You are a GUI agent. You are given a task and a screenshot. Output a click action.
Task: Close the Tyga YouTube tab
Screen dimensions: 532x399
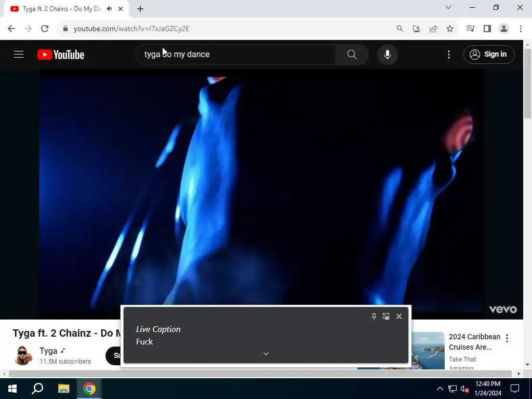coord(121,9)
